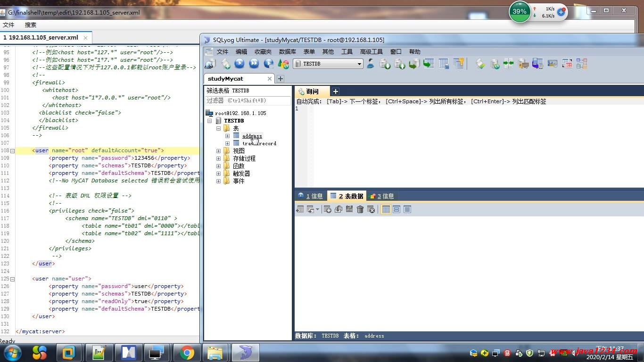Viewport: 644px width, 362px height.
Task: Expand the travelrecord table node
Action: click(x=227, y=143)
